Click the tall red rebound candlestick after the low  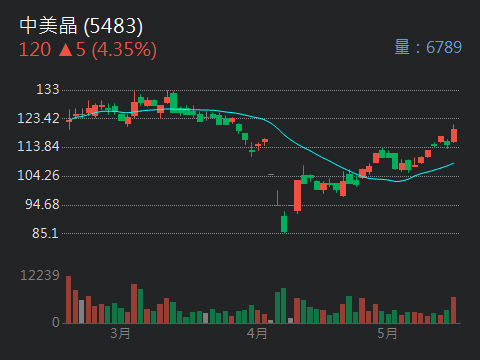(x=297, y=196)
